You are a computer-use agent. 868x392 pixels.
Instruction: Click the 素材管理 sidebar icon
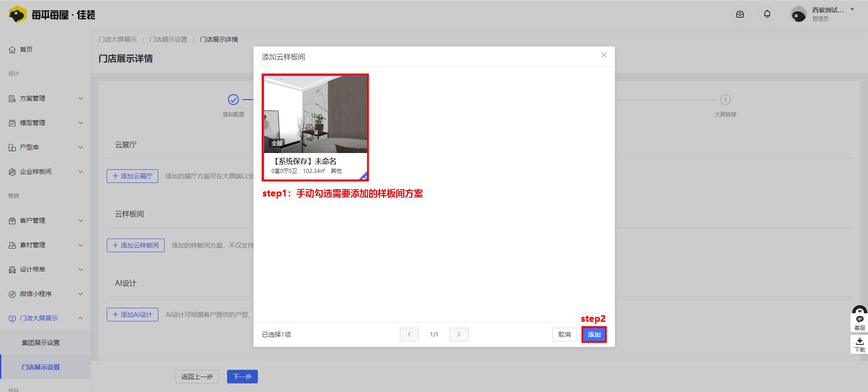click(x=12, y=245)
